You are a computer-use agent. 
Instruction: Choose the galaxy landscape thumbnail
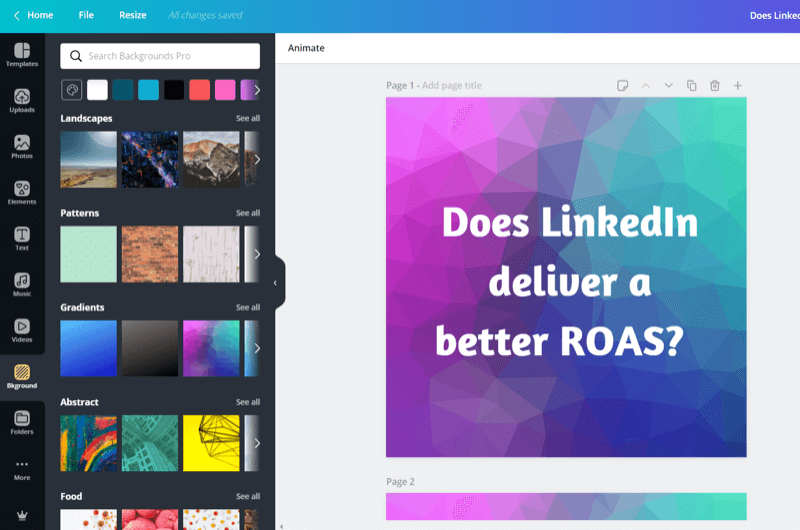click(x=150, y=160)
